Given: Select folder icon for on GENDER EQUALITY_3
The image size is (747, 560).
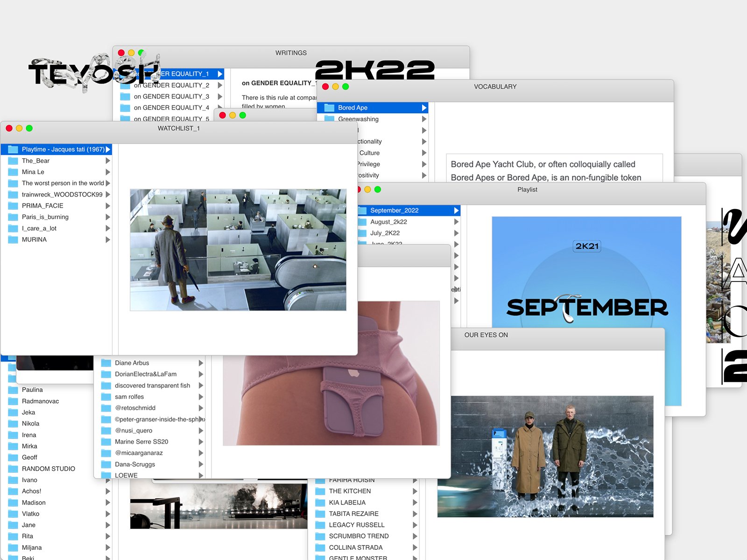Looking at the screenshot, I should (125, 97).
